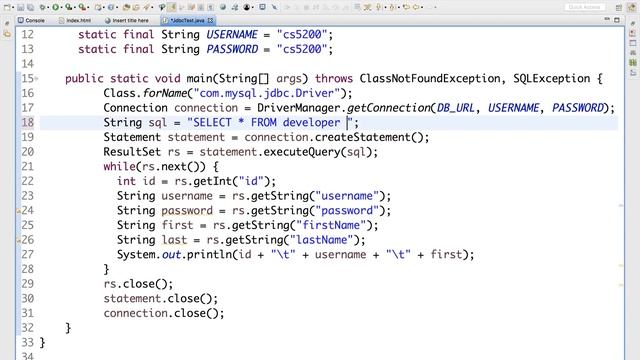Click the word 'developer' in SQL string
This screenshot has width=640, height=360.
(311, 122)
